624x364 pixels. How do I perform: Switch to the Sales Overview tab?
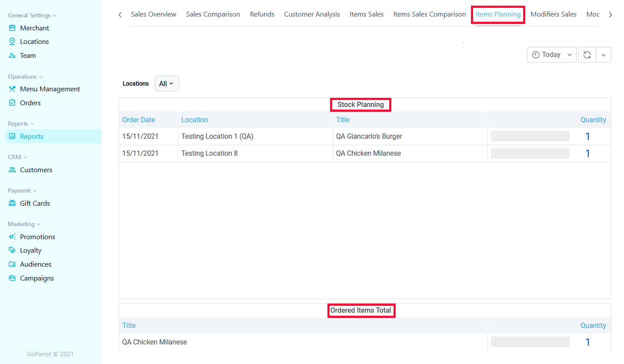pos(153,14)
